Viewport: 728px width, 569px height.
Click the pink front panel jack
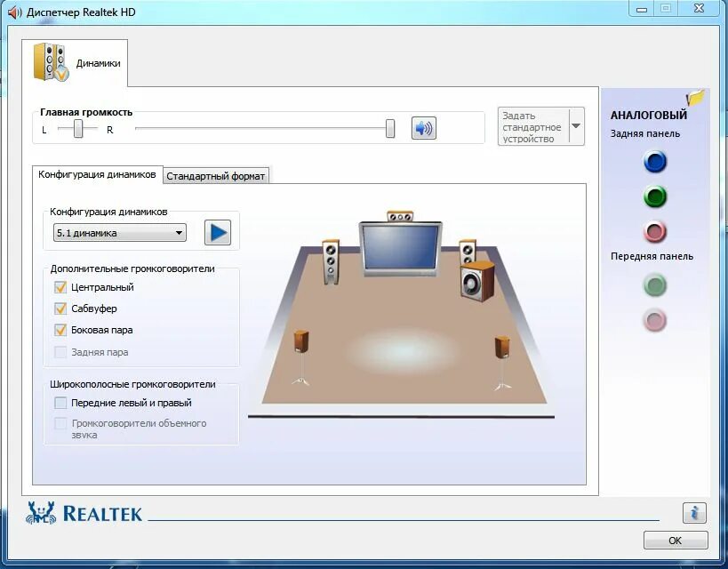pos(655,320)
